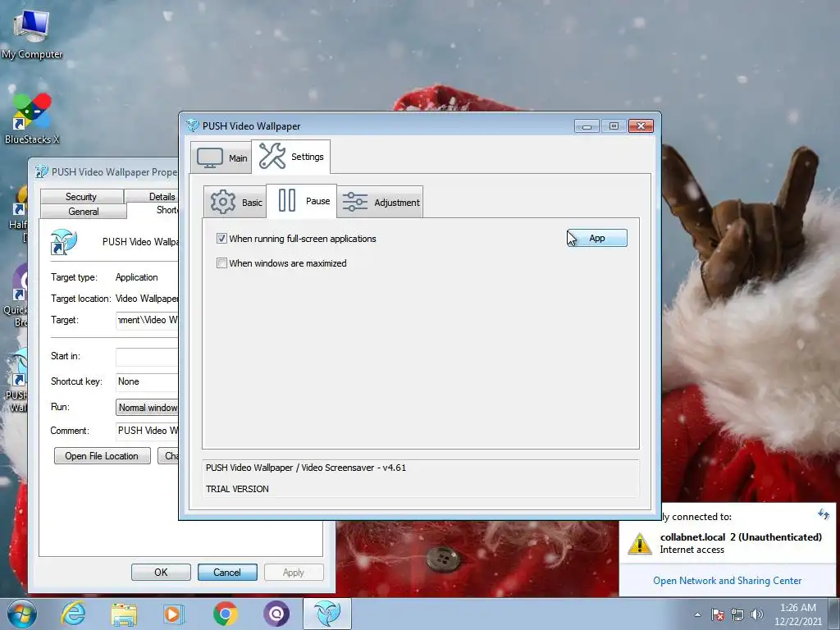Minimize the PUSH Video Wallpaper window
840x630 pixels.
(x=587, y=126)
